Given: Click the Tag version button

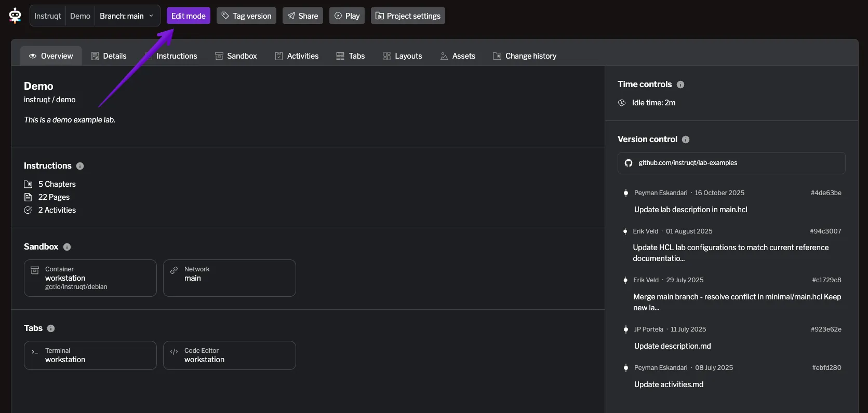Looking at the screenshot, I should (x=246, y=16).
